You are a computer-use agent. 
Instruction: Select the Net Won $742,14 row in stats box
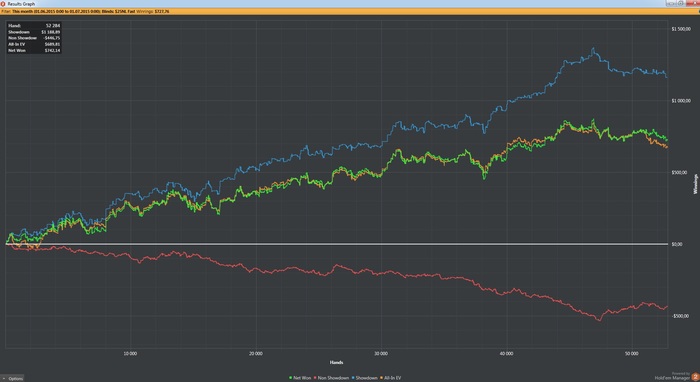point(34,50)
